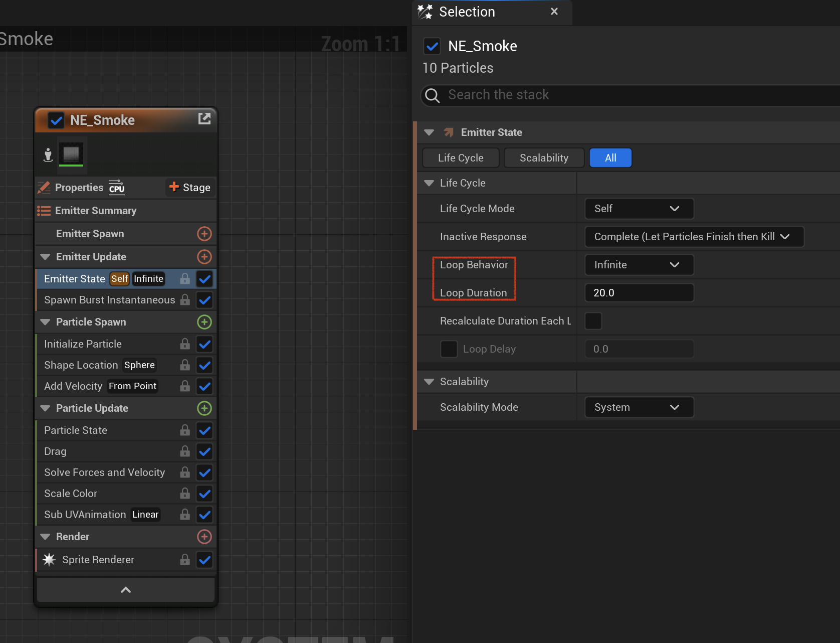This screenshot has height=643, width=840.
Task: Toggle NE_Smoke emitter enabled checkbox in node
Action: click(56, 120)
